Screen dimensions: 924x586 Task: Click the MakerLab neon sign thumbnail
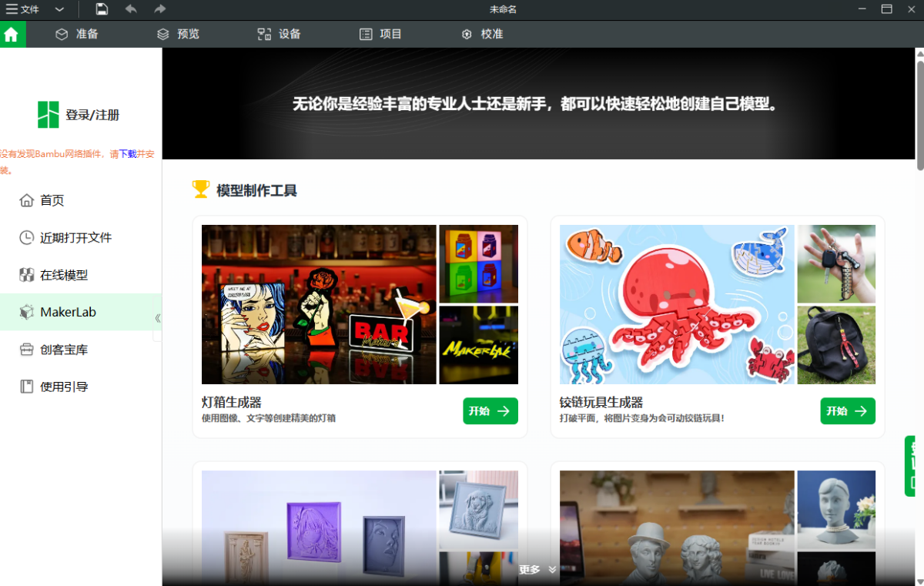tap(478, 345)
